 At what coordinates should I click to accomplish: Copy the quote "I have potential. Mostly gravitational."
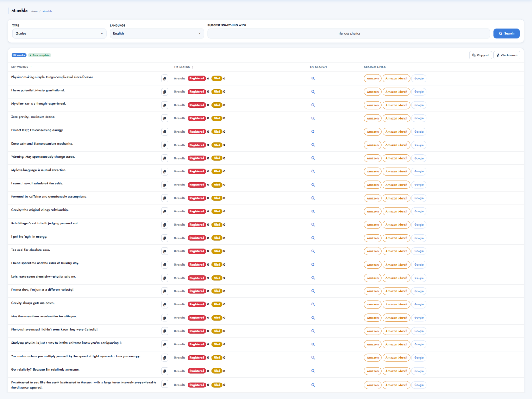point(164,92)
